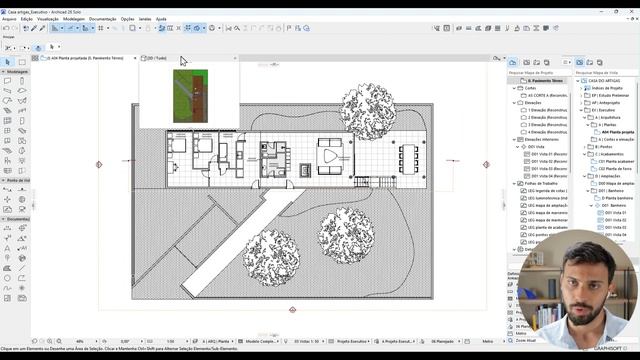
Task: Toggle Trace reference in toolbar
Action: [x=132, y=28]
